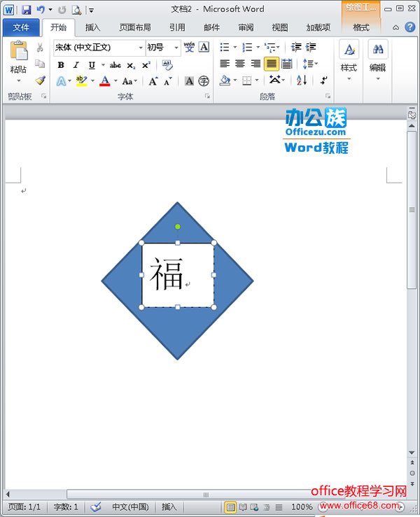Switch to Mailings (邮件) tab
Image resolution: width=420 pixels, height=517 pixels.
(x=212, y=27)
